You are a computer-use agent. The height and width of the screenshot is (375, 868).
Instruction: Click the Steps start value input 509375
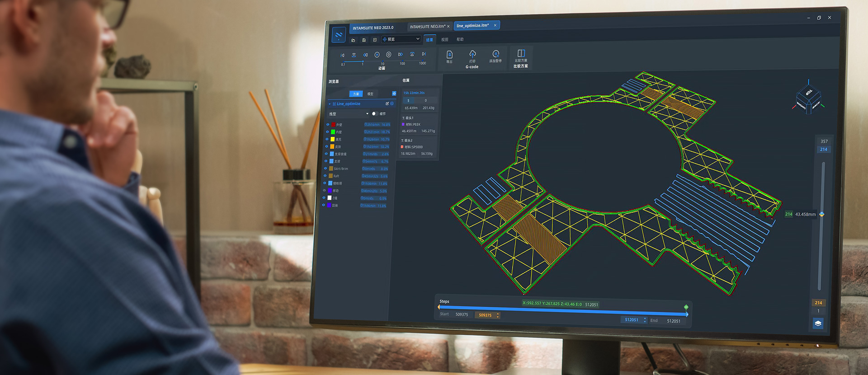(x=485, y=315)
